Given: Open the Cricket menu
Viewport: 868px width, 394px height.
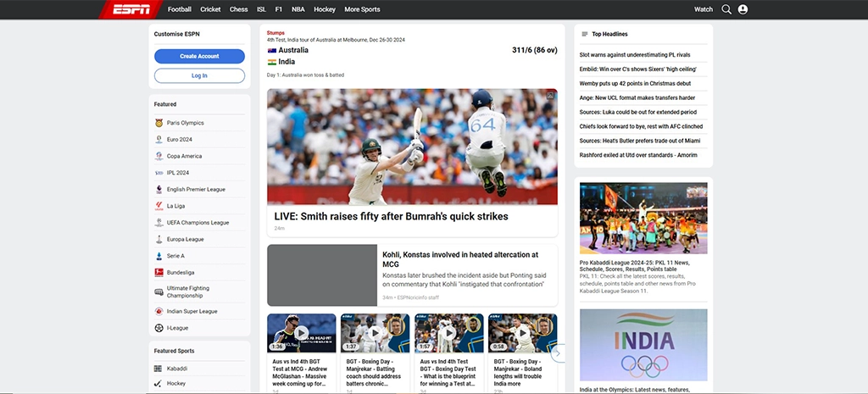Looking at the screenshot, I should coord(210,9).
